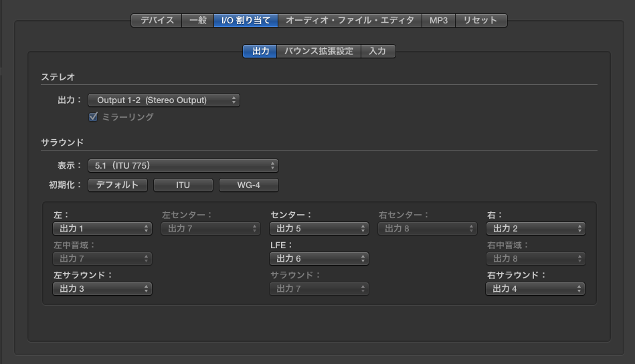Click the サラウンド section heading
635x364 pixels.
(x=62, y=143)
